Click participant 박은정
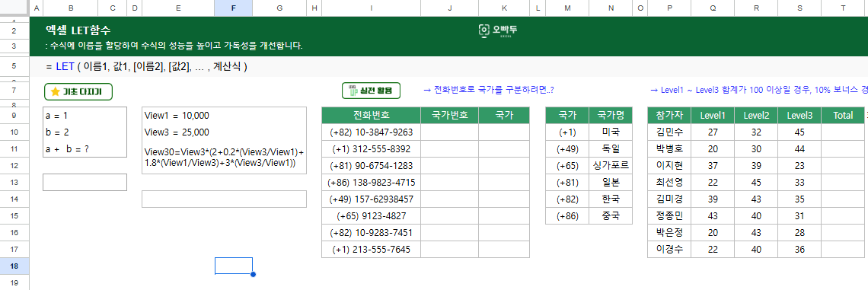The width and height of the screenshot is (868, 290). click(x=669, y=232)
